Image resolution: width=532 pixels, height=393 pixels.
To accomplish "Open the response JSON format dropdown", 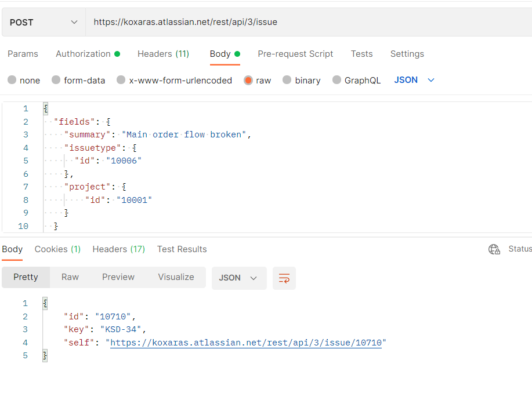I will [x=239, y=278].
